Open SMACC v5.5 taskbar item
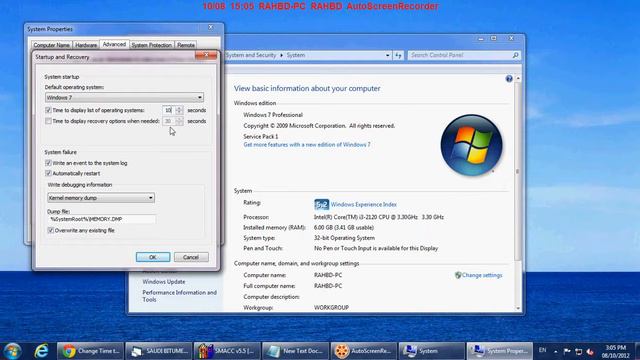The height and width of the screenshot is (360, 640). (x=227, y=351)
